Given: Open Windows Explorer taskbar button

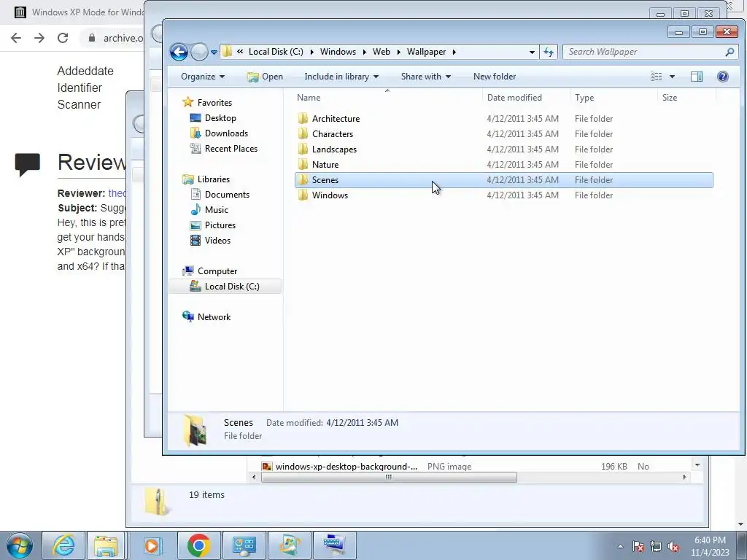Looking at the screenshot, I should pos(106,545).
